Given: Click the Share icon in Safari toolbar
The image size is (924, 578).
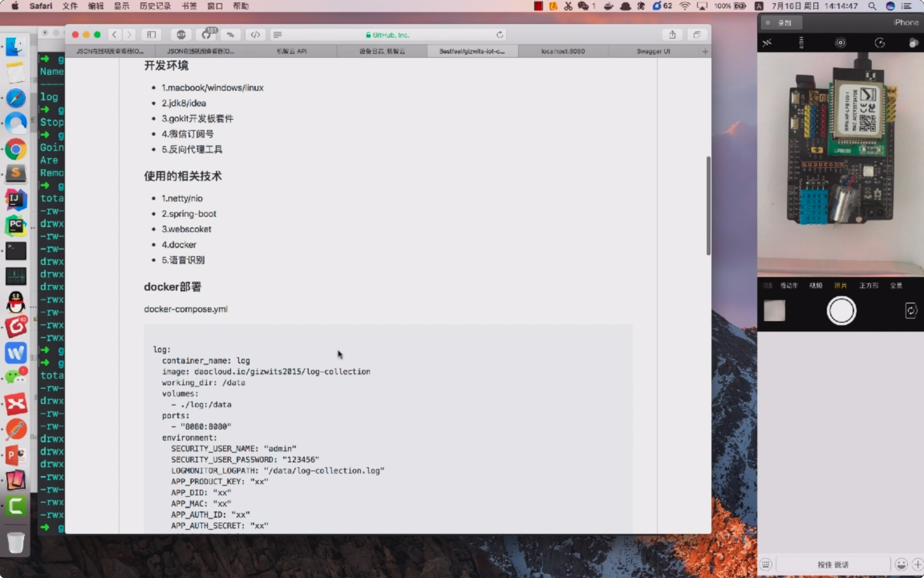Looking at the screenshot, I should click(x=672, y=35).
